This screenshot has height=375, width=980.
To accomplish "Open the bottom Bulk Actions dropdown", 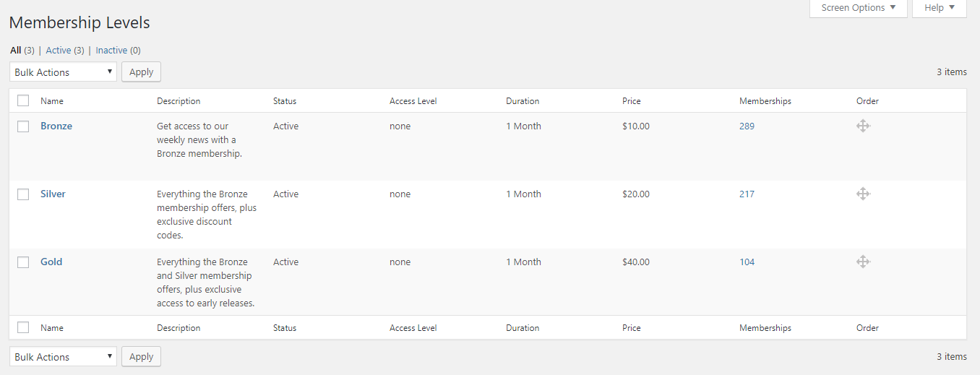I will click(x=63, y=357).
